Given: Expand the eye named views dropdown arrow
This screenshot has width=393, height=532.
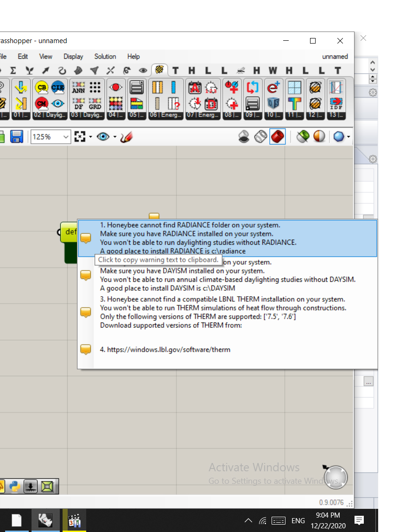Looking at the screenshot, I should 115,137.
